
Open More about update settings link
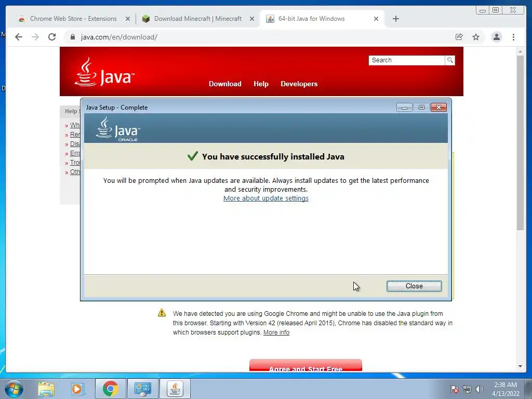click(x=265, y=198)
